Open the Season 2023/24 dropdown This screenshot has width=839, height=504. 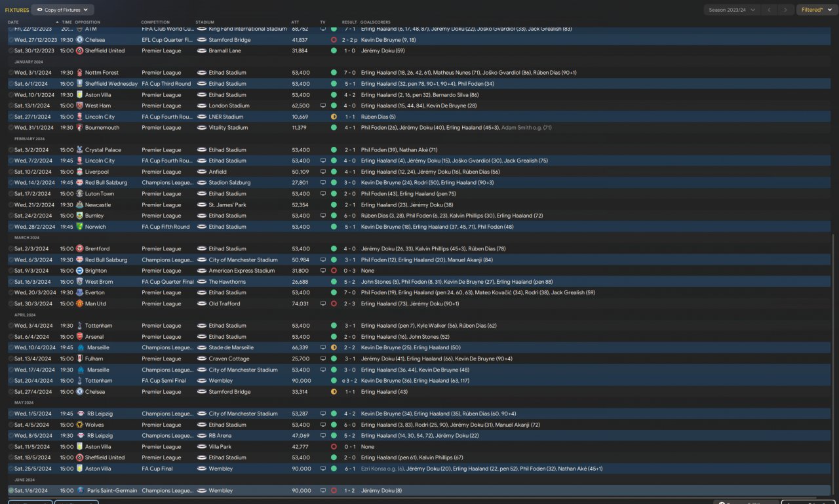point(732,10)
